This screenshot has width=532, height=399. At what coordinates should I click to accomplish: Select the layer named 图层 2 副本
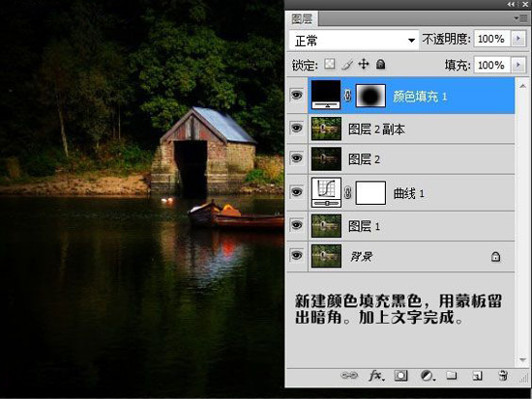click(x=376, y=129)
